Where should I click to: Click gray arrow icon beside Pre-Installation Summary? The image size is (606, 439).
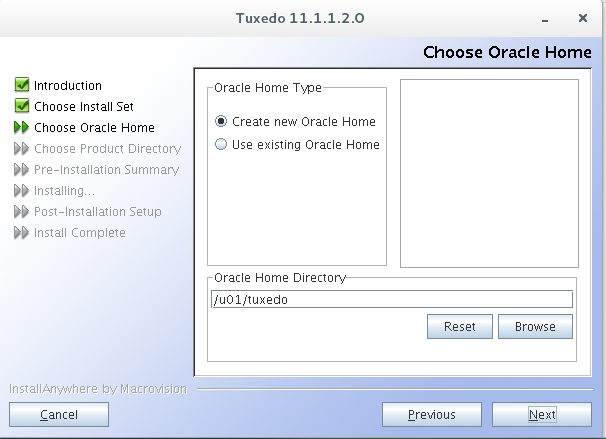pyautogui.click(x=21, y=169)
